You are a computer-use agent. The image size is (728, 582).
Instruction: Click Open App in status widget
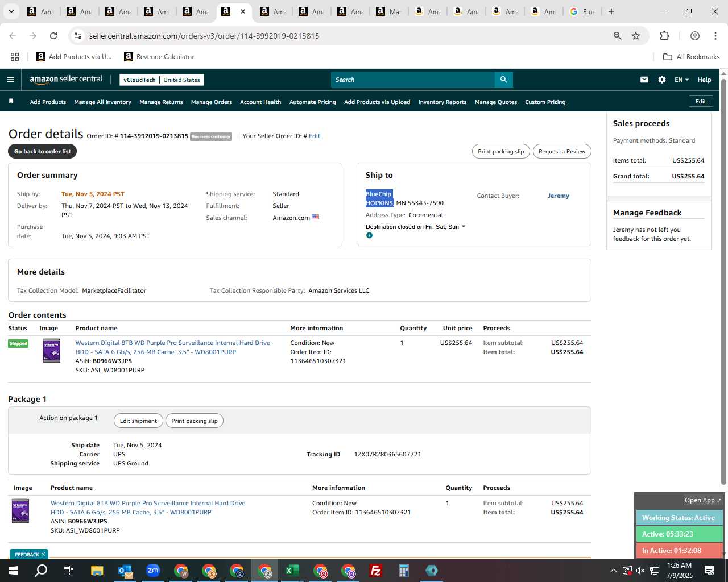[x=702, y=500]
